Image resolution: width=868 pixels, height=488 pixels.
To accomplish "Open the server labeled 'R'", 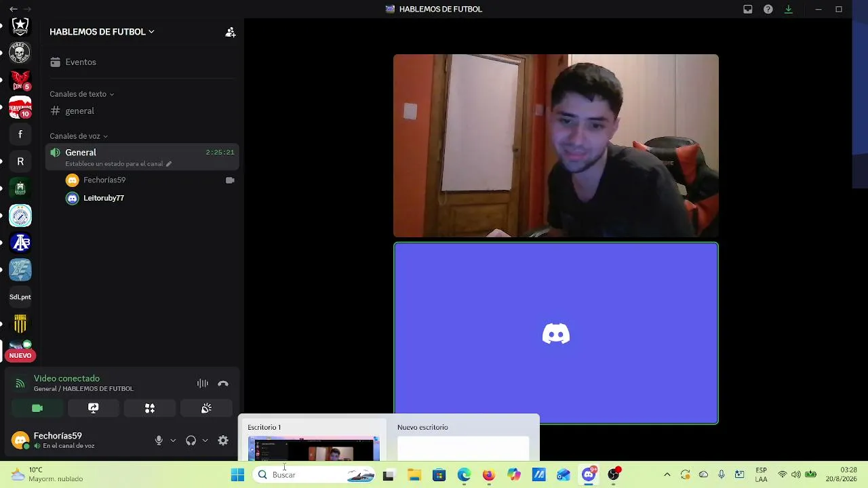I will tap(20, 162).
